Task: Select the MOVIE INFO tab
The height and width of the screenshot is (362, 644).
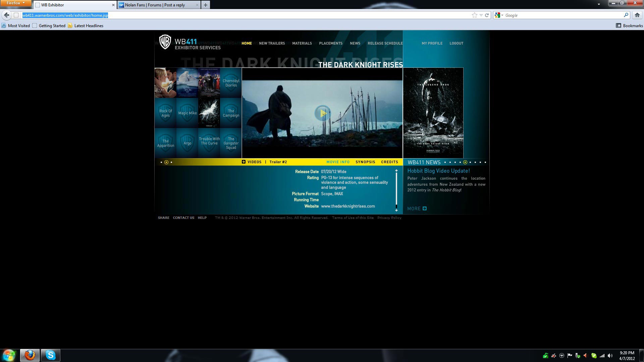Action: tap(338, 162)
